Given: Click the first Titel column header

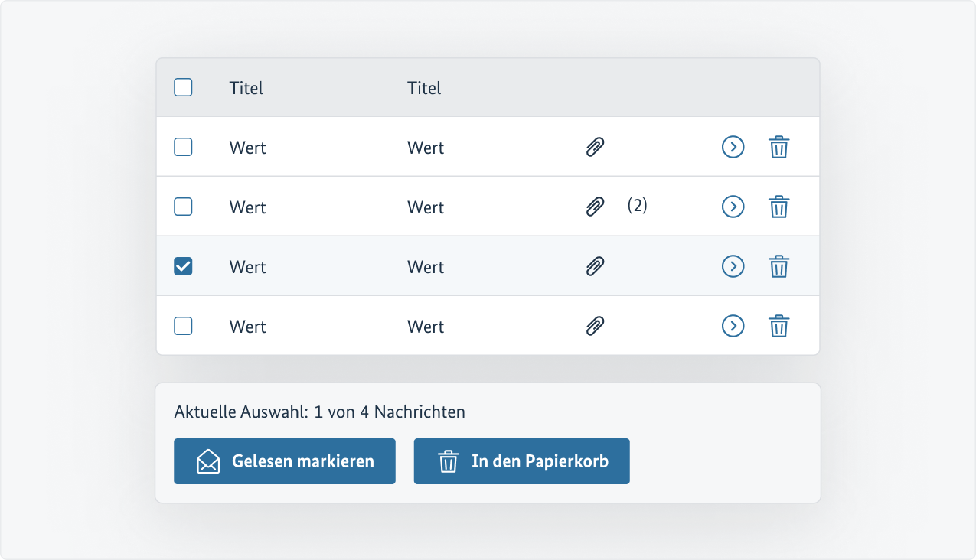Looking at the screenshot, I should tap(246, 87).
